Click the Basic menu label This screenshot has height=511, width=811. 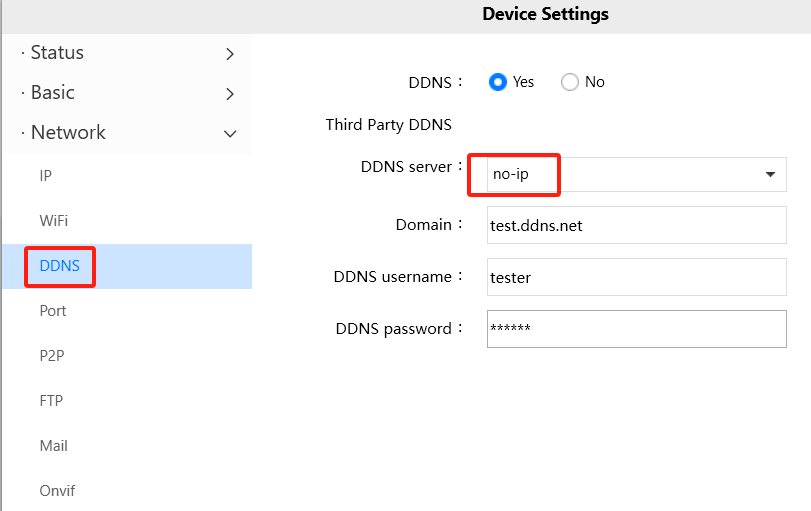[53, 93]
